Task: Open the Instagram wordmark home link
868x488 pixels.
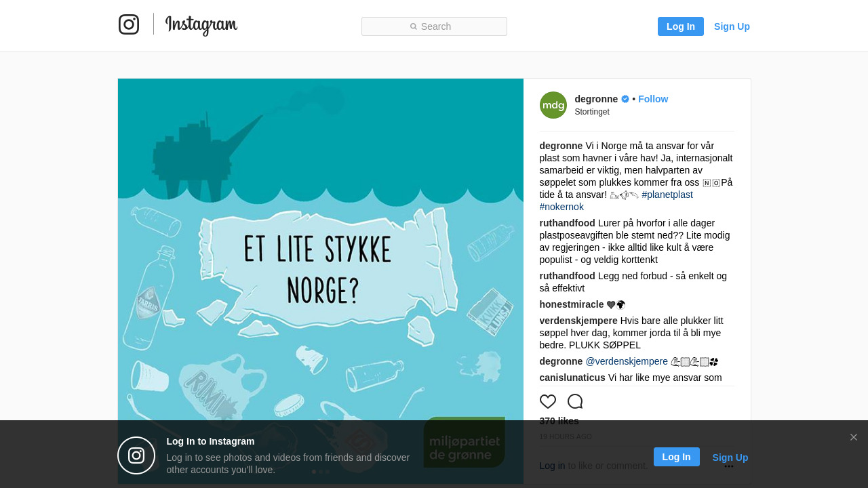Action: [x=201, y=25]
